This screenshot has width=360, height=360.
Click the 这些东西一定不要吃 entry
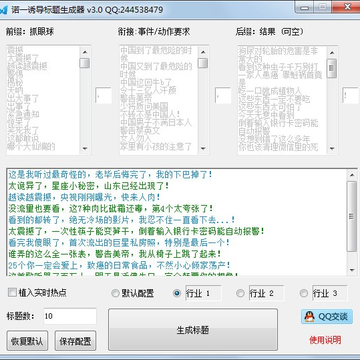274,99
